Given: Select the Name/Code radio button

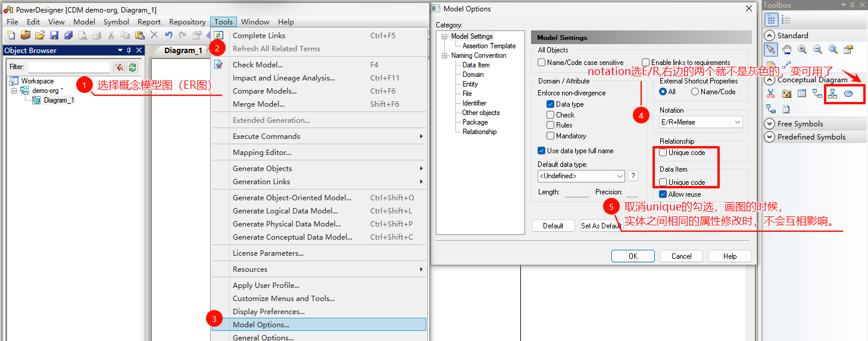Looking at the screenshot, I should coord(695,92).
